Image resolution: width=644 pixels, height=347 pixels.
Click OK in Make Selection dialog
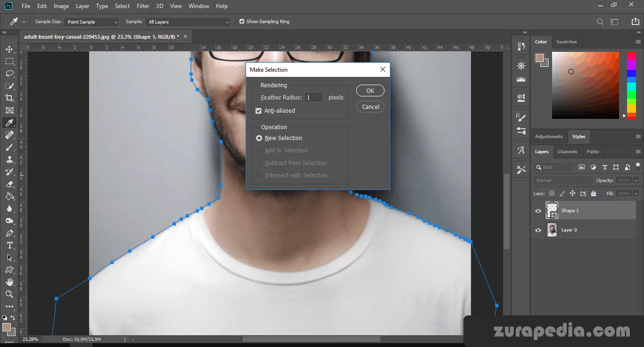tap(370, 91)
